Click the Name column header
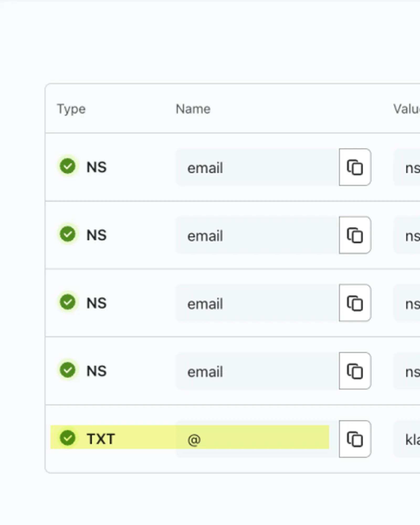Image resolution: width=420 pixels, height=525 pixels. tap(193, 109)
